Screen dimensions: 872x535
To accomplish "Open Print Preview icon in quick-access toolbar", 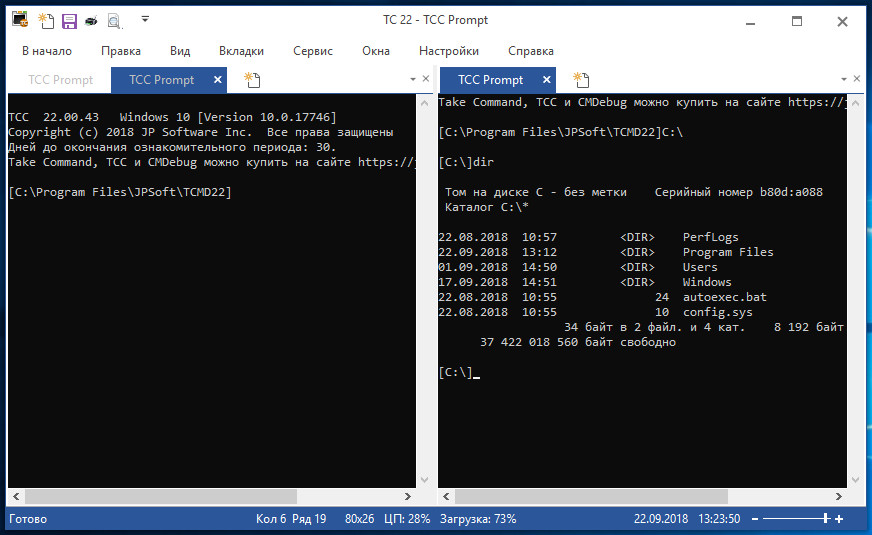I will click(115, 21).
